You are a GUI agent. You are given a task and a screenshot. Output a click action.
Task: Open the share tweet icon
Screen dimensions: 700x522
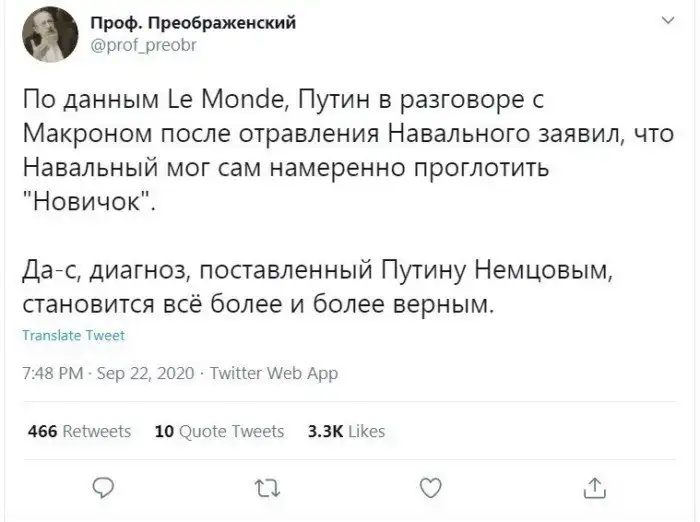(x=593, y=488)
